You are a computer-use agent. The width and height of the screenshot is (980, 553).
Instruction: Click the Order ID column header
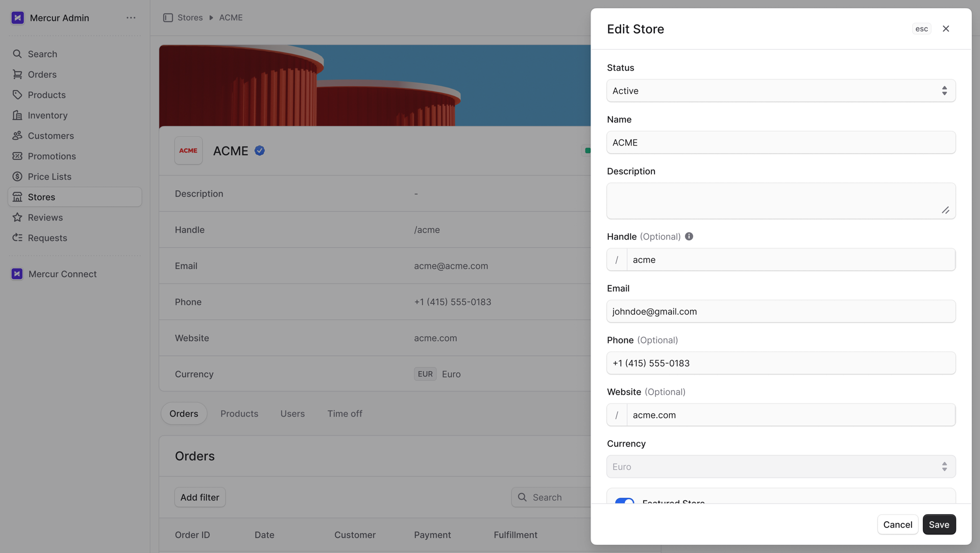coord(192,535)
